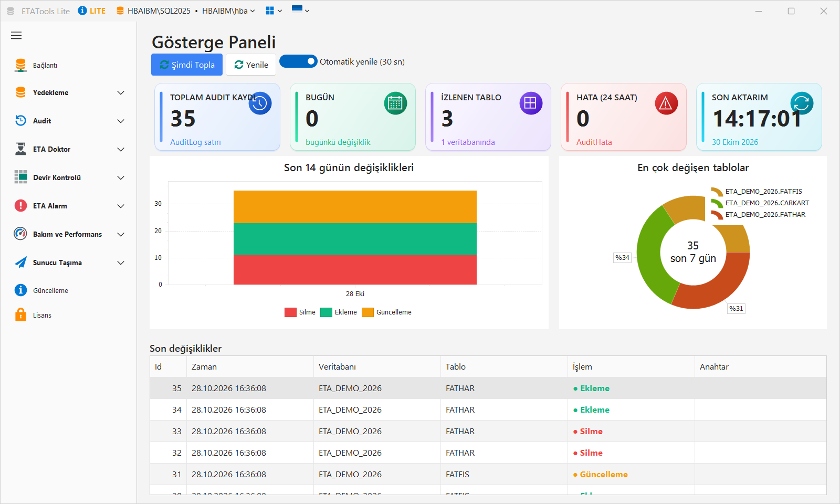Click the Yenile button
The image size is (840, 504).
pos(251,65)
